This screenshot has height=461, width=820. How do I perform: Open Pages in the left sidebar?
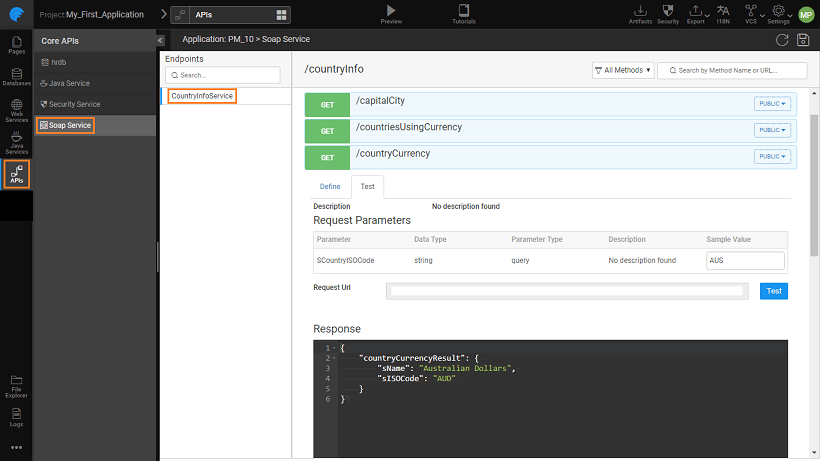coord(16,45)
